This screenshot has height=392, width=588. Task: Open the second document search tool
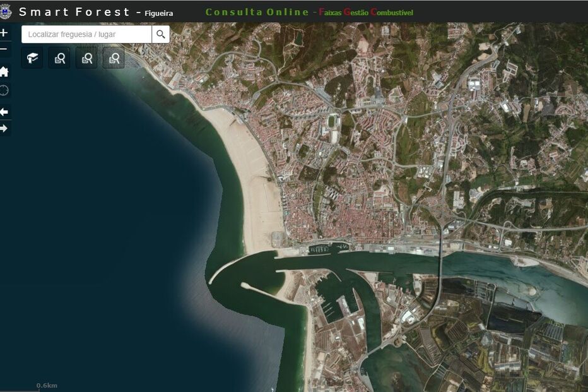(87, 58)
